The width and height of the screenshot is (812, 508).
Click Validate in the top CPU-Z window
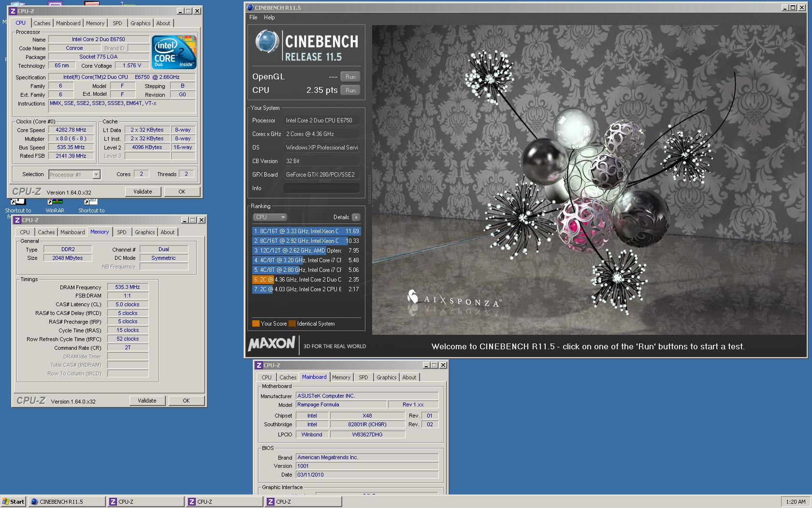point(143,192)
